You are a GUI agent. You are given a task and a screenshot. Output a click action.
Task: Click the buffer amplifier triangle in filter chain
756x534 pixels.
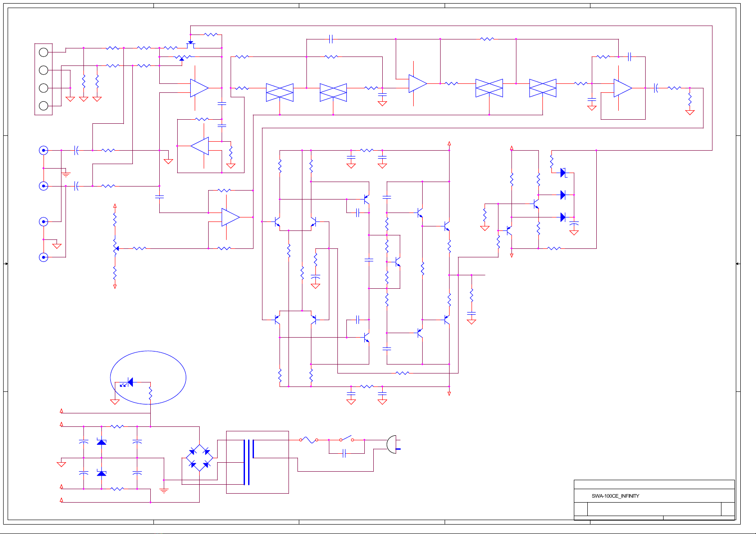(x=418, y=84)
